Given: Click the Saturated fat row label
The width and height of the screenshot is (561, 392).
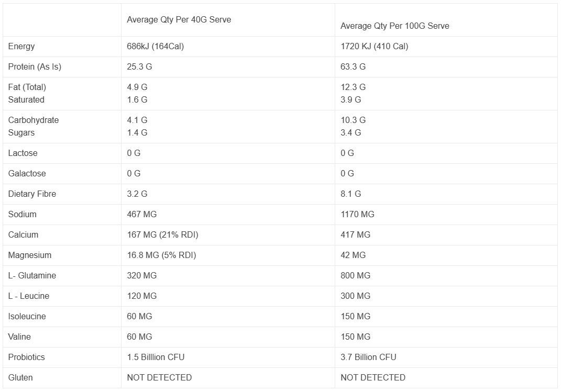Looking at the screenshot, I should click(26, 99).
